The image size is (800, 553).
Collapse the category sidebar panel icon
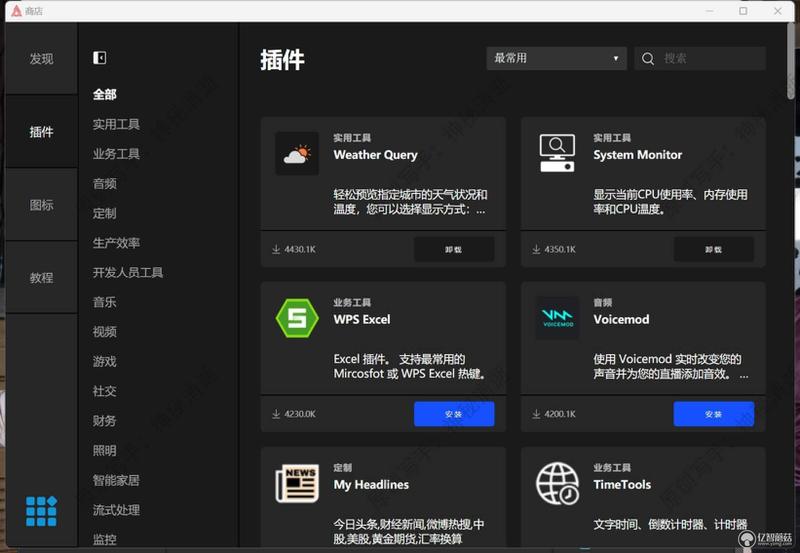99,58
